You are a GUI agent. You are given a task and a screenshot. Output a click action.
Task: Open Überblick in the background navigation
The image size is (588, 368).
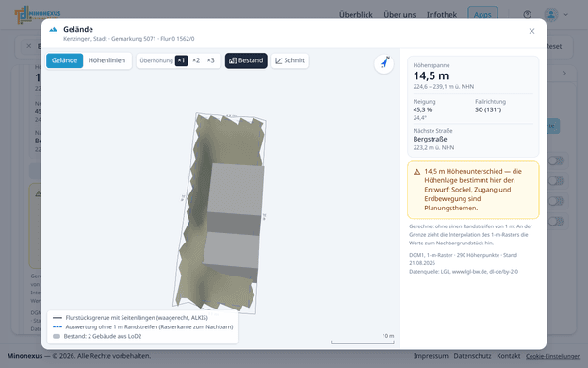pos(356,15)
